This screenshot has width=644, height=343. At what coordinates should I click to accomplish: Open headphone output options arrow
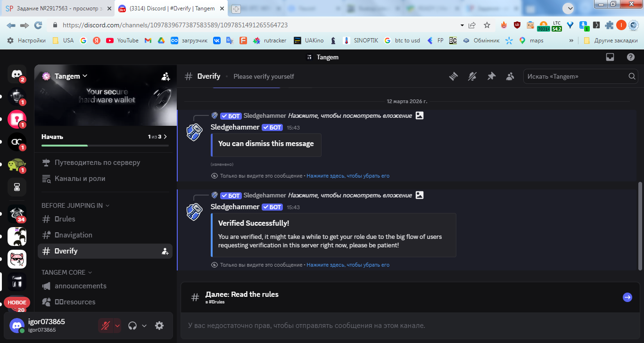(x=144, y=326)
